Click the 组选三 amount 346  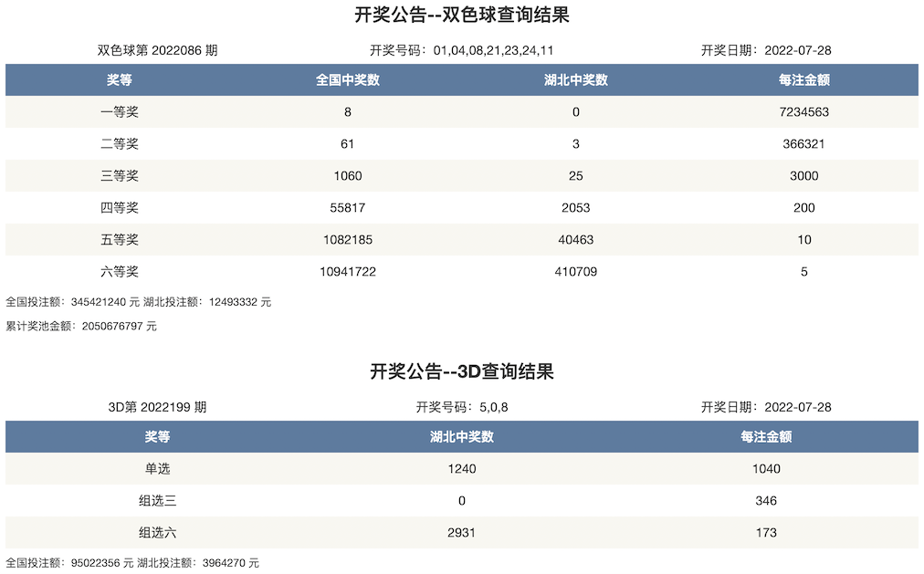(x=766, y=500)
